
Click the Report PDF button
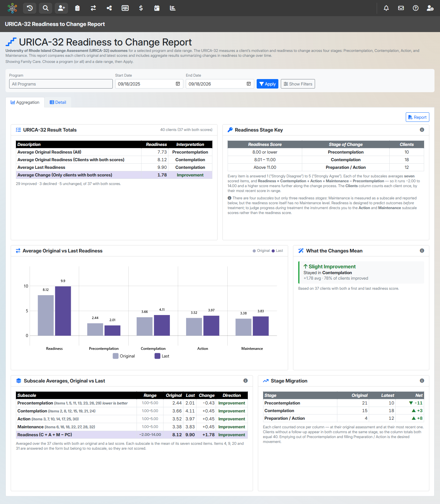coord(417,117)
